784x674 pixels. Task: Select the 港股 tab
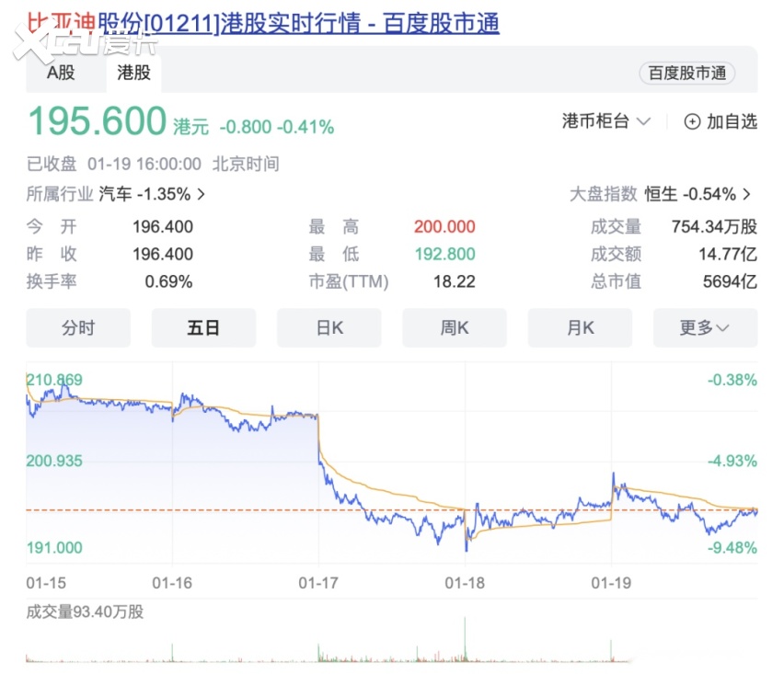tap(133, 73)
